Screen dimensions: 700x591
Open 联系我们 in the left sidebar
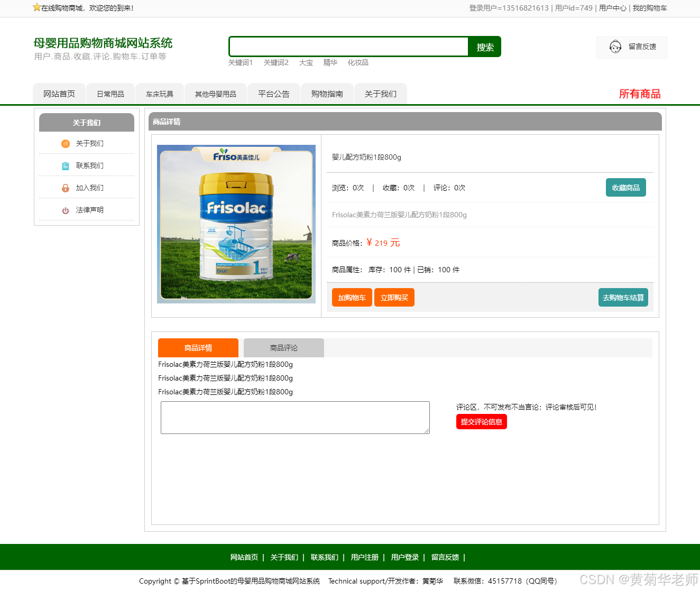point(90,166)
